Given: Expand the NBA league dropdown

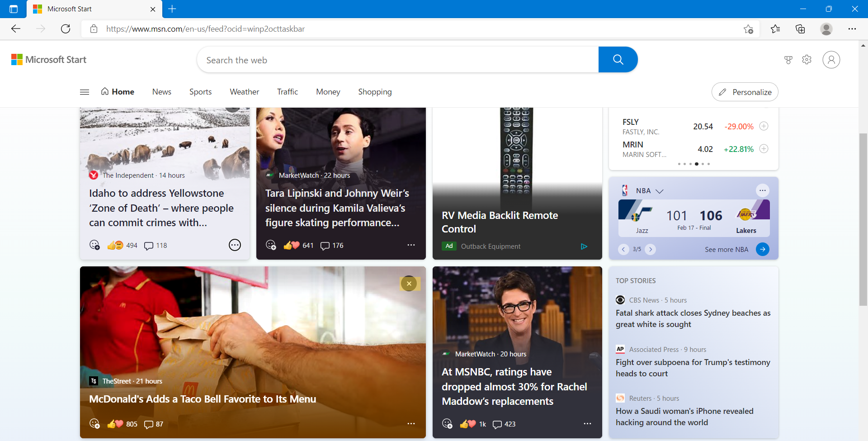Looking at the screenshot, I should pyautogui.click(x=660, y=191).
